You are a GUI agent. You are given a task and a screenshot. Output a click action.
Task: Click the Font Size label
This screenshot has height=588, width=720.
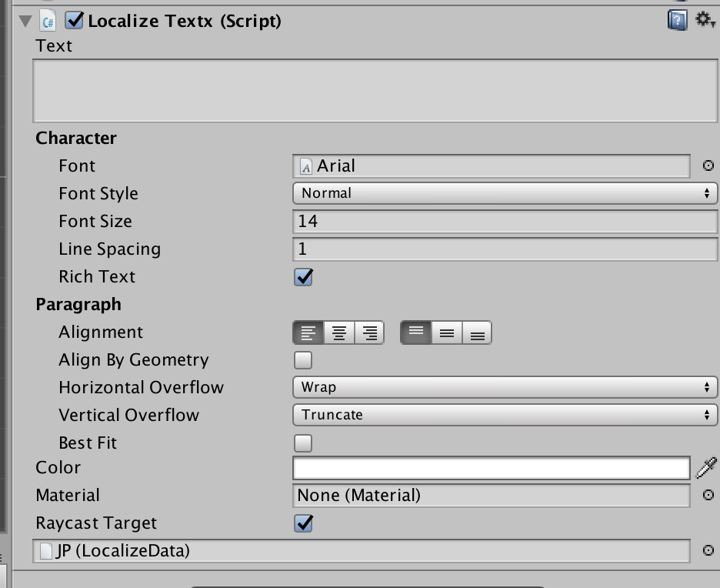click(95, 222)
